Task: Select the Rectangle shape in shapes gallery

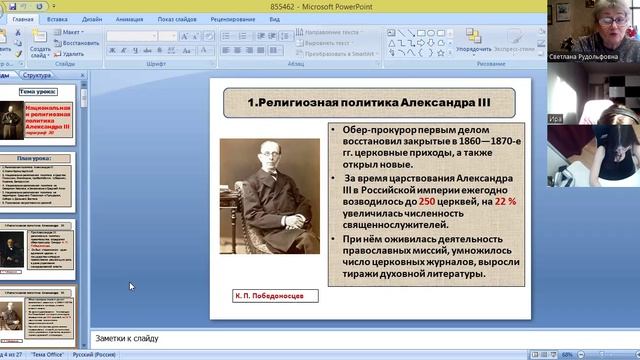Action: pos(421,33)
